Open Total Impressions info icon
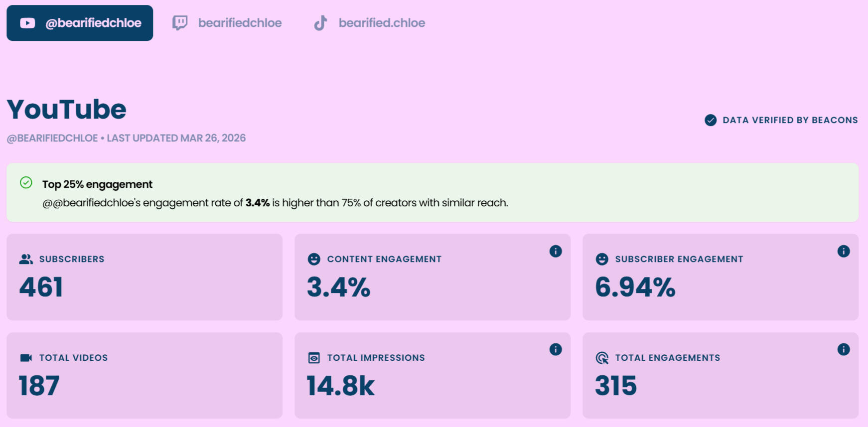Screen dimensions: 868x427 [556, 349]
